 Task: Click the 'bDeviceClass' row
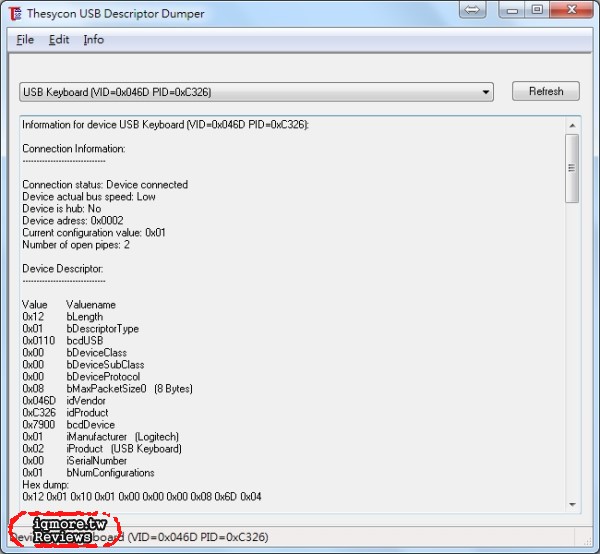coord(75,353)
